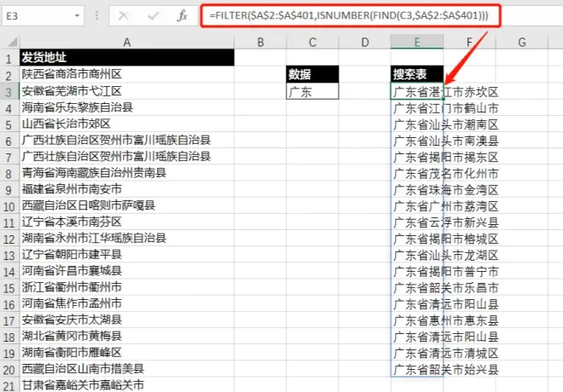The image size is (563, 392).
Task: Select column B header
Action: [261, 43]
